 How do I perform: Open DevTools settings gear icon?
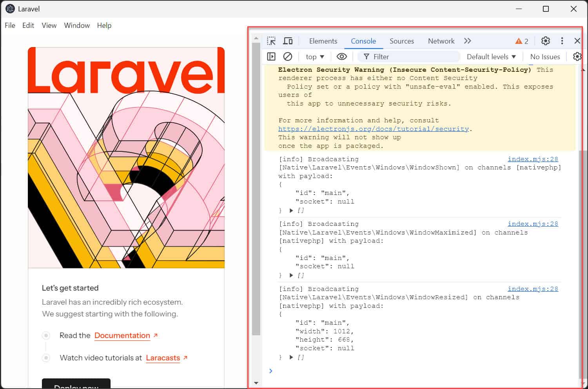[545, 41]
